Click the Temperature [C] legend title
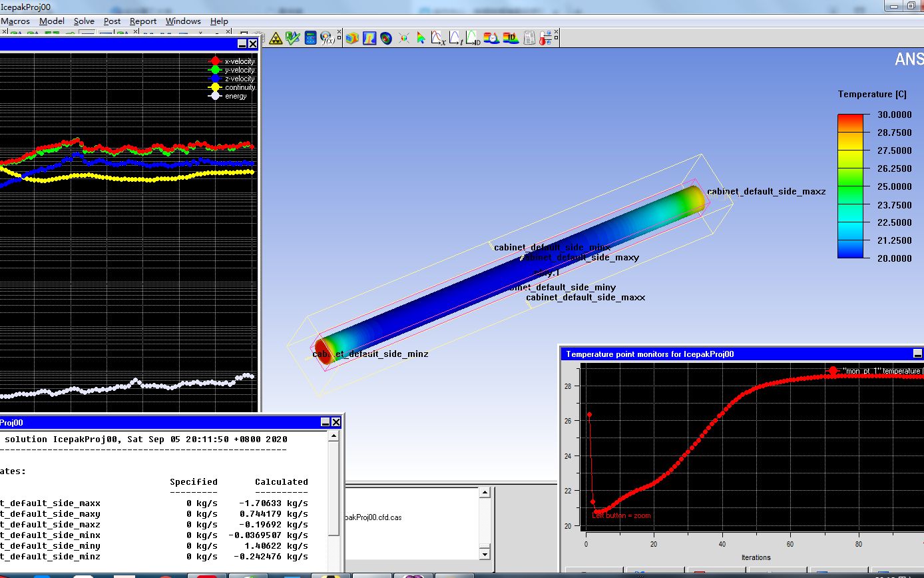The width and height of the screenshot is (924, 578). pyautogui.click(x=872, y=95)
